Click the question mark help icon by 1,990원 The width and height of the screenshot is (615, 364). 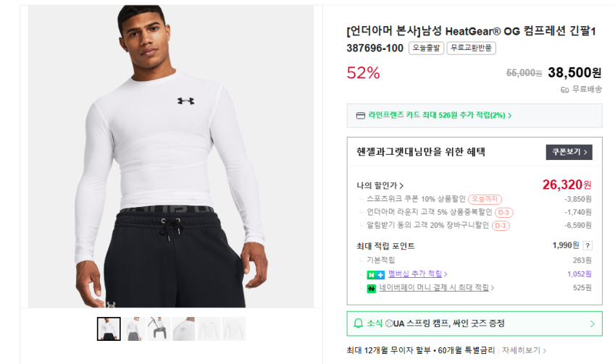coord(587,245)
